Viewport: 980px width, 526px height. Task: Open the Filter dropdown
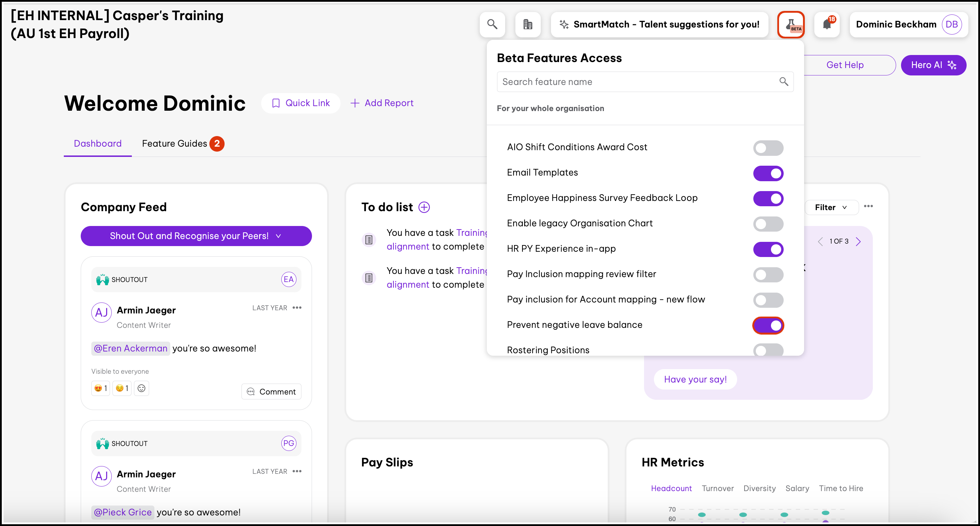[831, 207]
